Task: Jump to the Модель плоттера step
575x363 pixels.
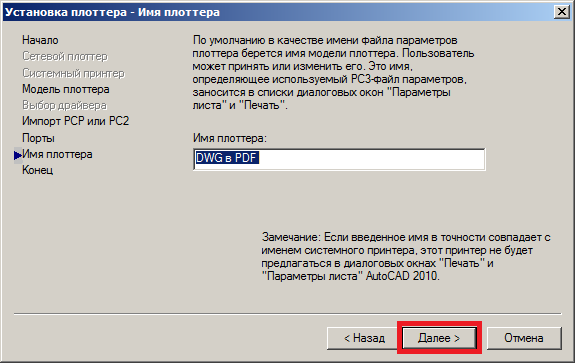Action: coord(66,89)
